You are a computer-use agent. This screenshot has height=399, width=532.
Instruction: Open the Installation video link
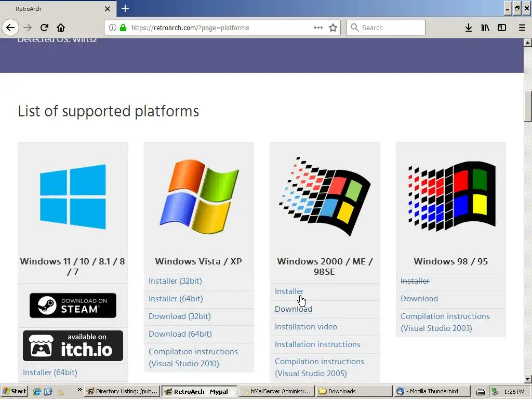pyautogui.click(x=305, y=326)
